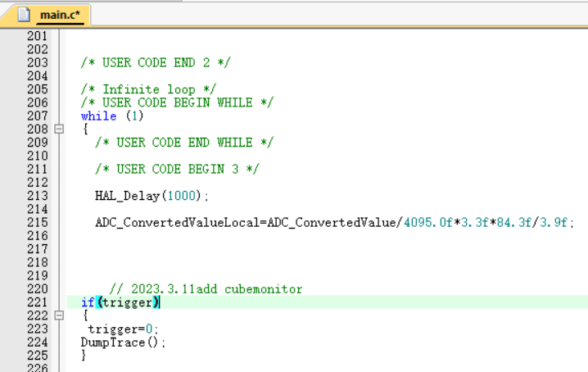Image resolution: width=588 pixels, height=372 pixels.
Task: Click the 4095.0f constant
Action: coord(428,222)
